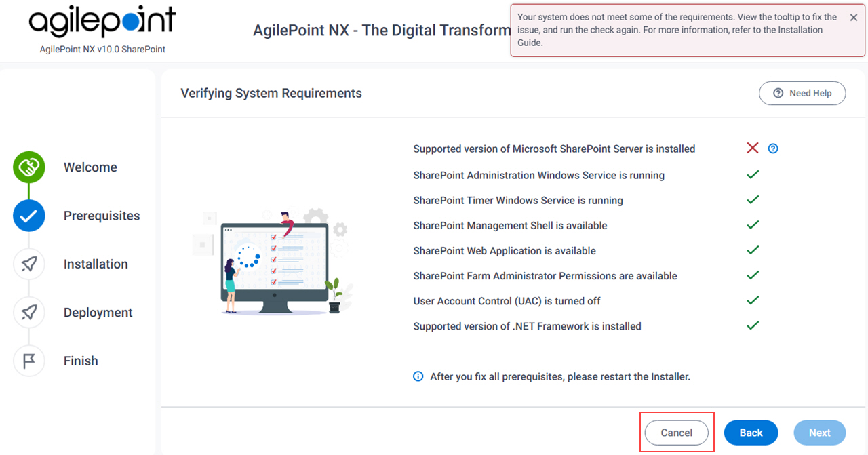Click the Welcome step green icon
The height and width of the screenshot is (455, 868).
(x=29, y=167)
